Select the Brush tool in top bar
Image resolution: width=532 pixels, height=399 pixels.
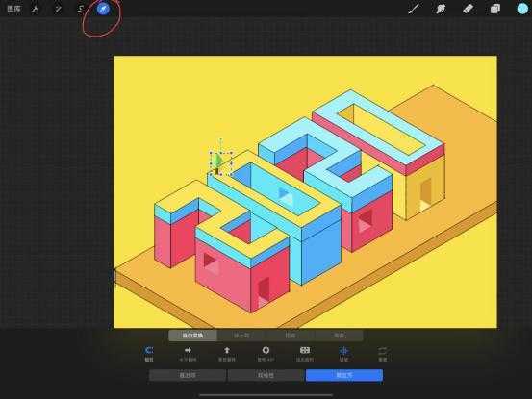pos(414,9)
